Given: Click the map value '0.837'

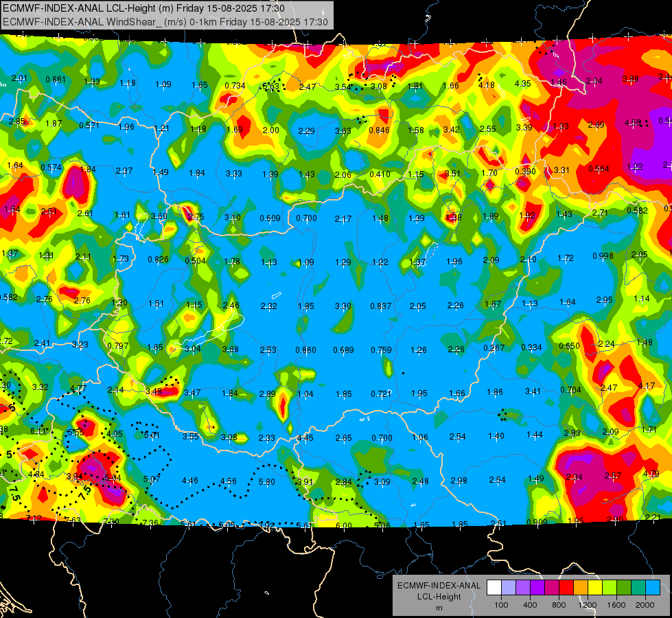Looking at the screenshot, I should [x=380, y=306].
